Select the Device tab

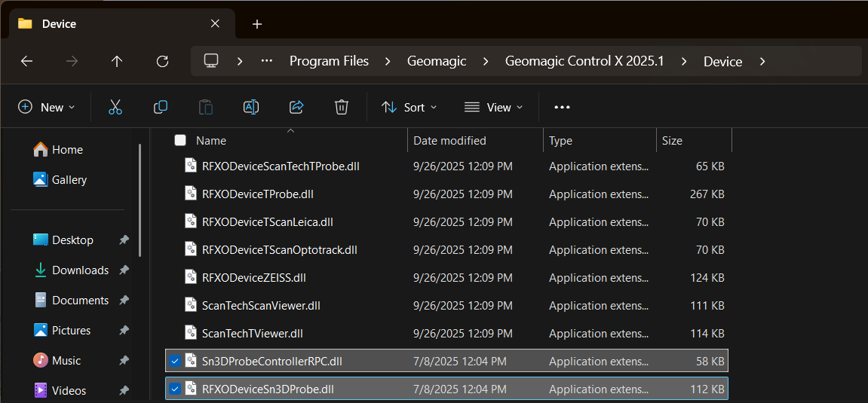pyautogui.click(x=121, y=24)
